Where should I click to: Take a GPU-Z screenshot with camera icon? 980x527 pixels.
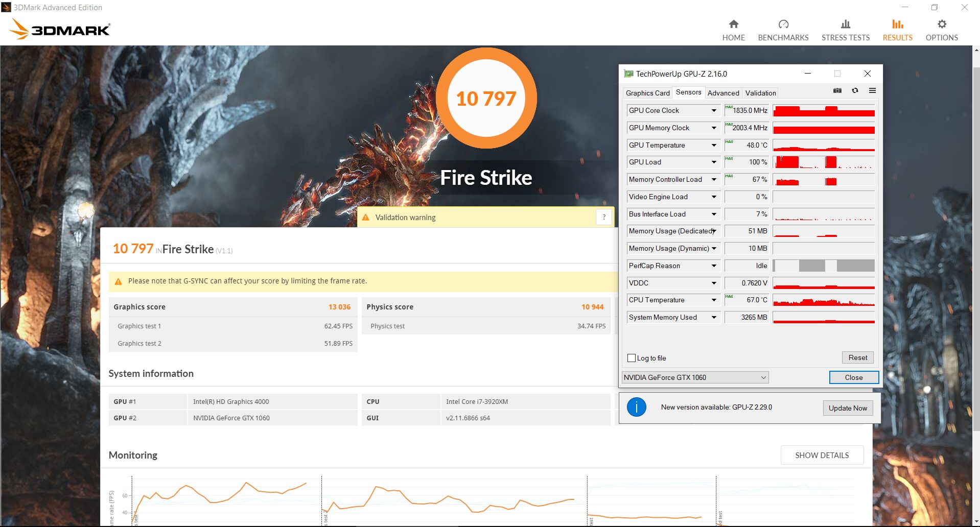point(837,90)
